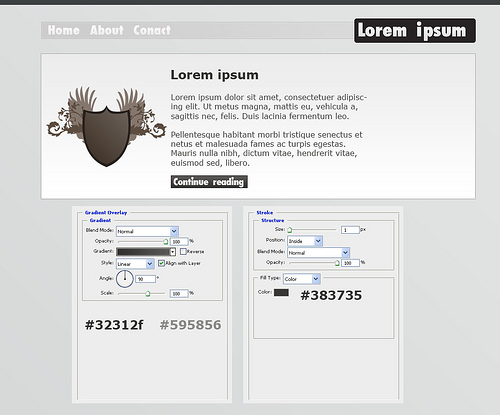Click the #595856 color code text
The width and height of the screenshot is (500, 415).
191,325
